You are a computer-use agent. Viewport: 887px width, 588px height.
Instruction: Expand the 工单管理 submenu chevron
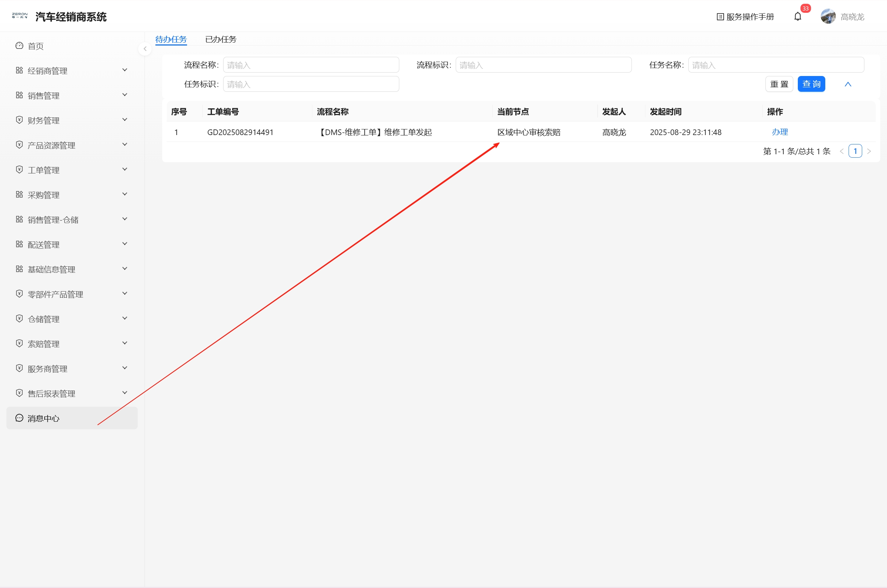point(125,170)
